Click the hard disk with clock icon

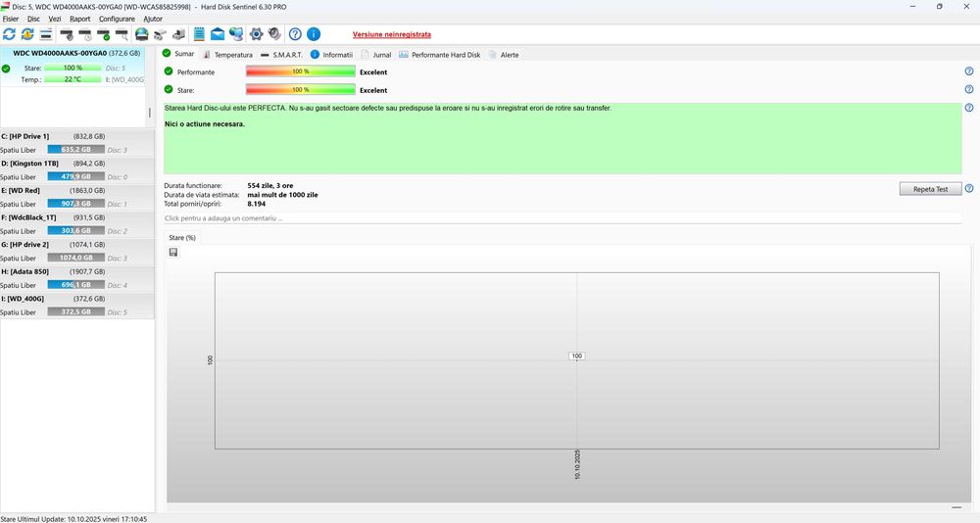[x=85, y=34]
